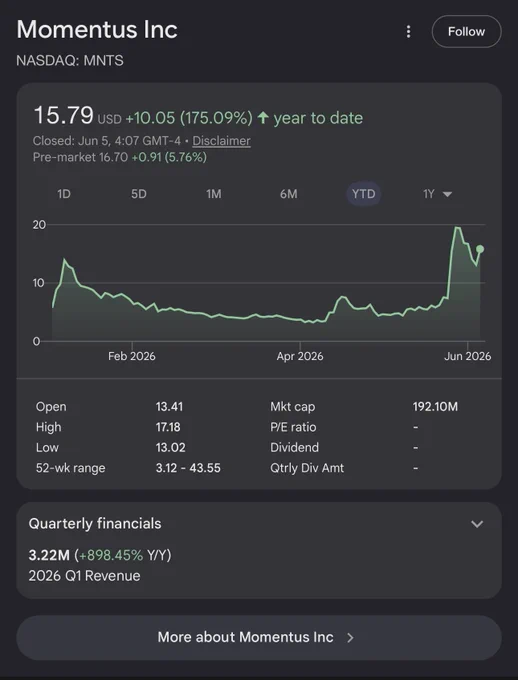518x680 pixels.
Task: Click the current price dot on chart
Action: coord(480,249)
